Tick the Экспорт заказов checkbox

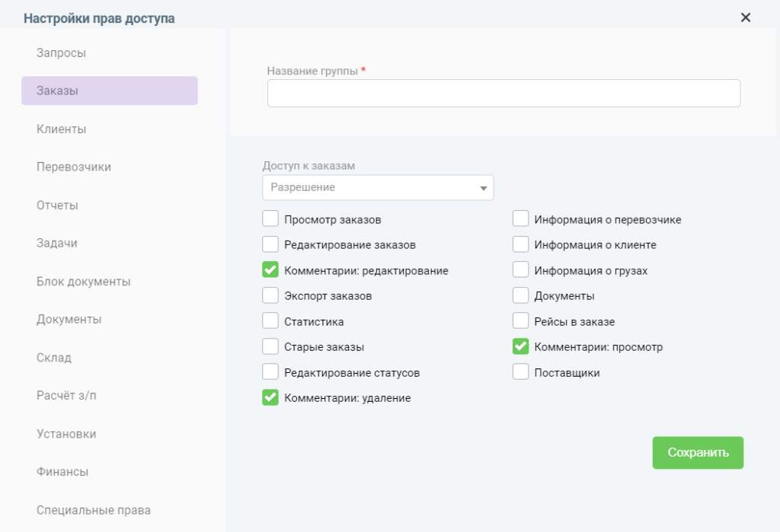270,295
